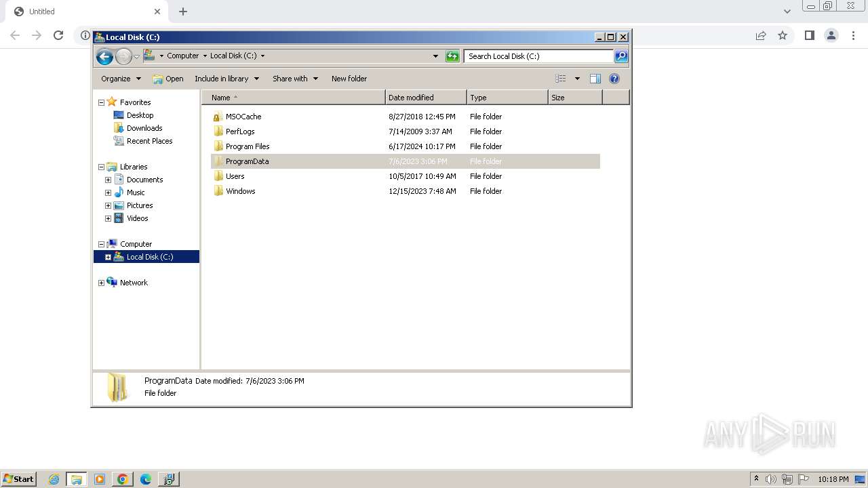Collapse the Libraries group

click(101, 167)
